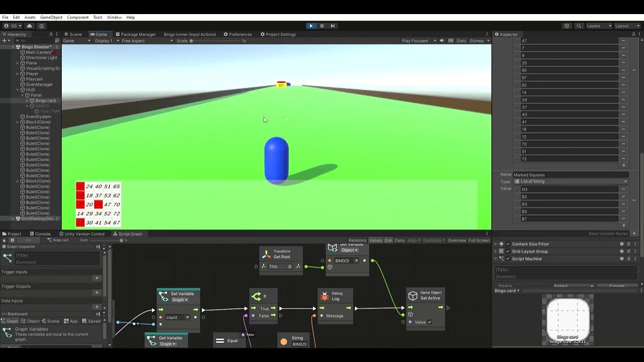
Task: Open Script Machine component help icon
Action: [x=622, y=258]
